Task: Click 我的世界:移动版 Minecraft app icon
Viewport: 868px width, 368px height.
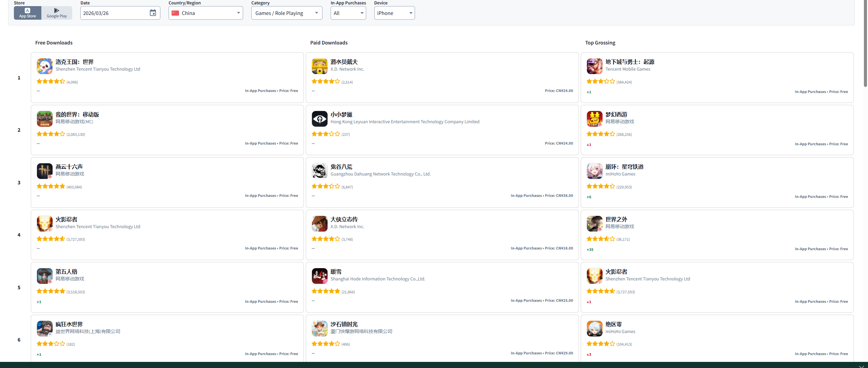Action: point(45,119)
